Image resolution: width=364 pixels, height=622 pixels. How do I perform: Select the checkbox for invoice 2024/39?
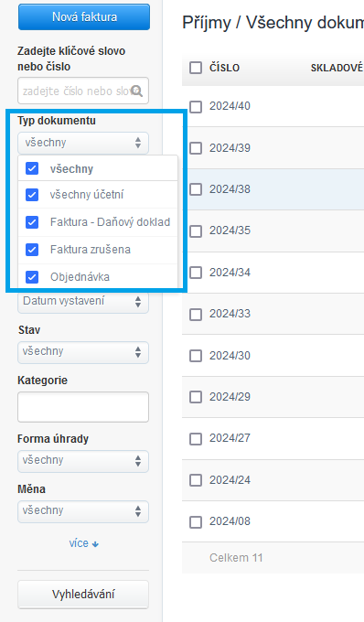196,148
